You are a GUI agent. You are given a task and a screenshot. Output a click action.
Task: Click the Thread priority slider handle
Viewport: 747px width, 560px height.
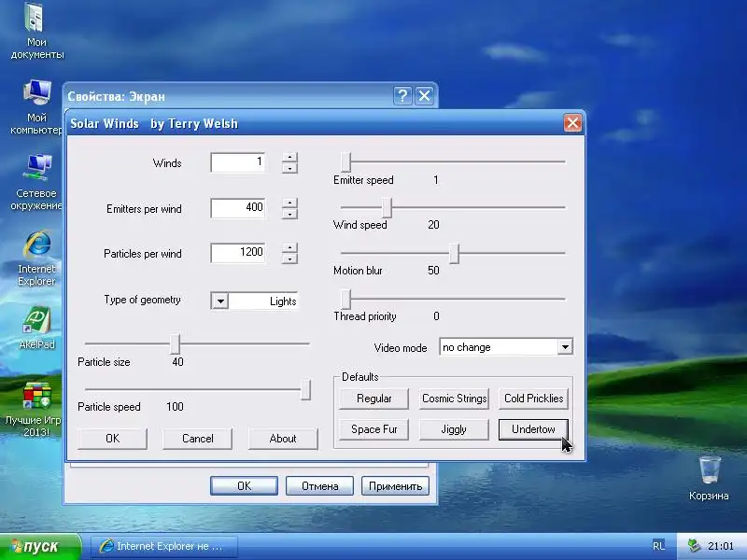point(346,299)
